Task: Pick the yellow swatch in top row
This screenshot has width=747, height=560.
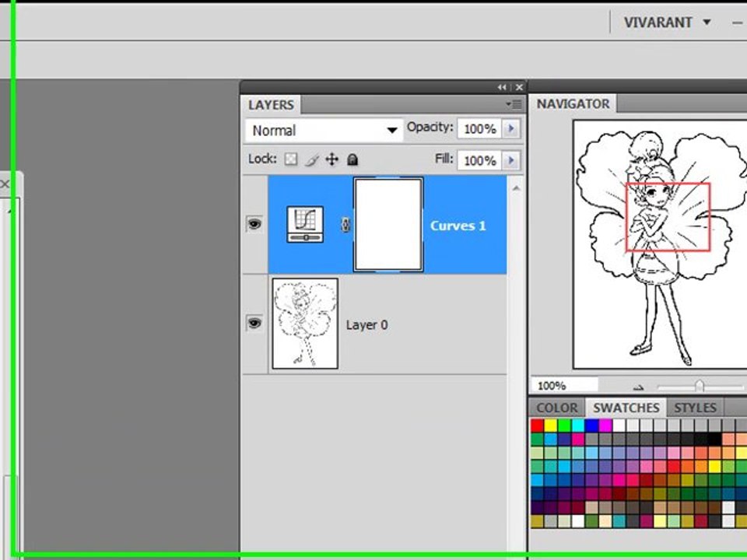Action: (x=551, y=425)
